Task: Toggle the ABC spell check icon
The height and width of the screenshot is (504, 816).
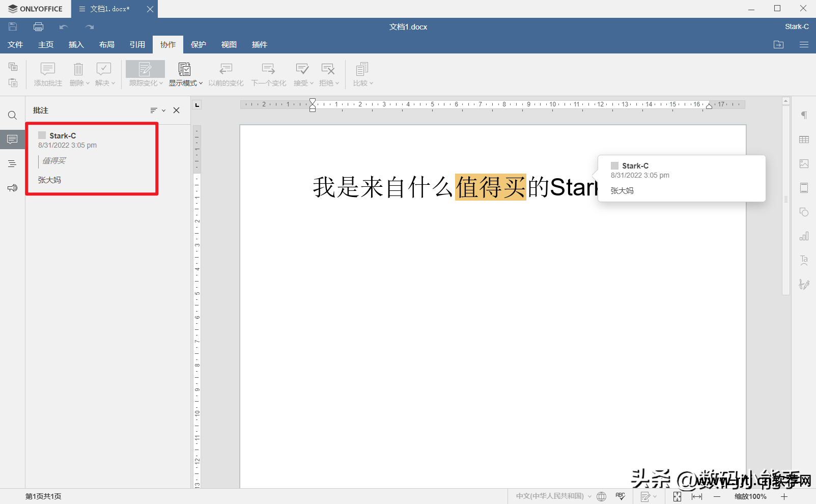Action: pyautogui.click(x=620, y=496)
